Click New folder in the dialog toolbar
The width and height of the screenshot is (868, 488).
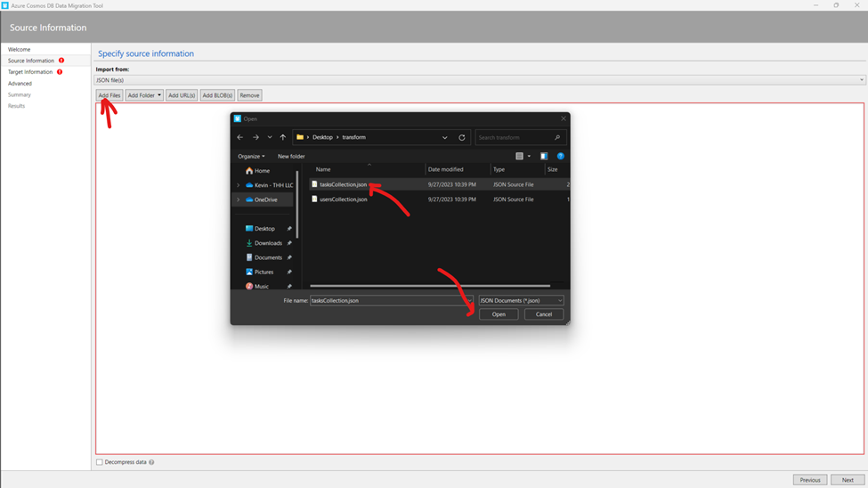coord(291,156)
